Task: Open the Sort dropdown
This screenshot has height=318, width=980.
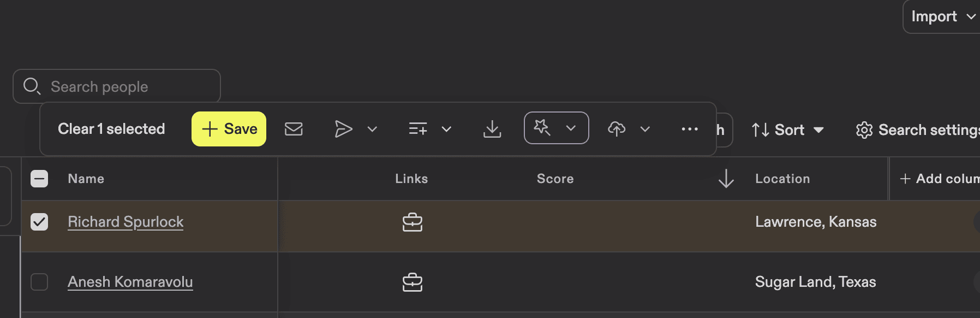Action: (787, 129)
